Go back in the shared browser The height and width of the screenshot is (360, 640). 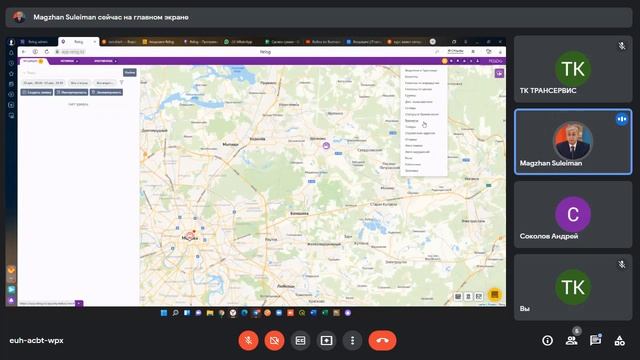tap(24, 52)
